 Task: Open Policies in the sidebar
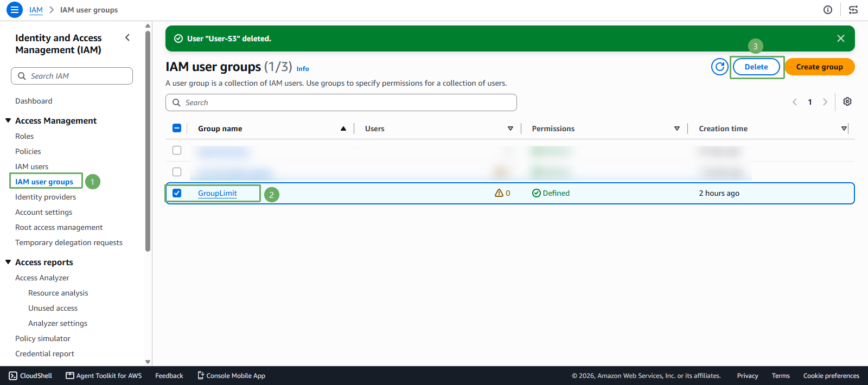click(x=28, y=151)
